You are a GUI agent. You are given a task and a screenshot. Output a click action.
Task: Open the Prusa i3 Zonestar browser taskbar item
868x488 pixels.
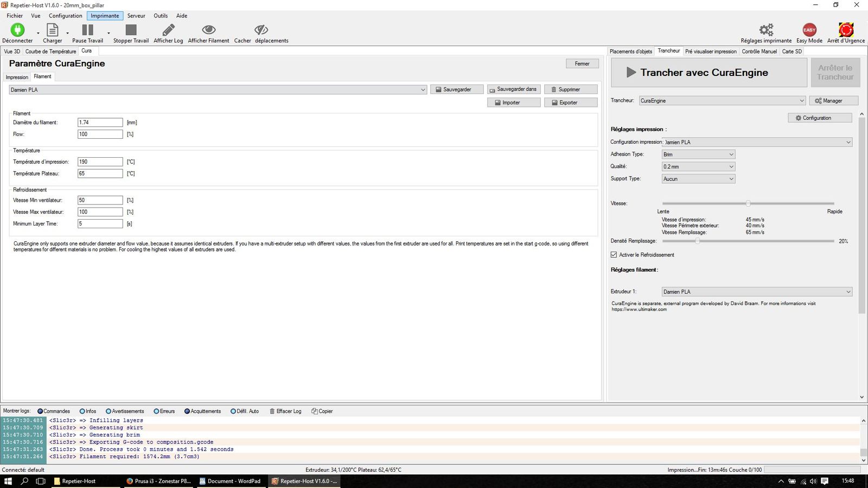158,481
